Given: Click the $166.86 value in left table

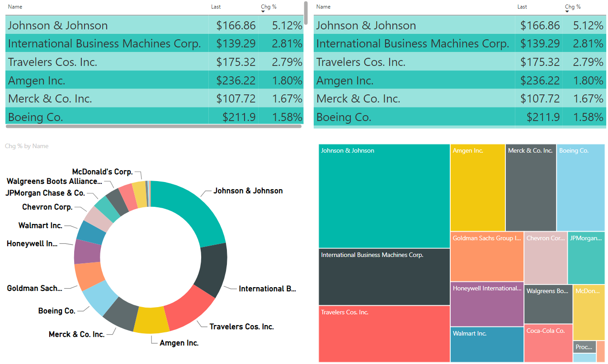Looking at the screenshot, I should click(236, 25).
